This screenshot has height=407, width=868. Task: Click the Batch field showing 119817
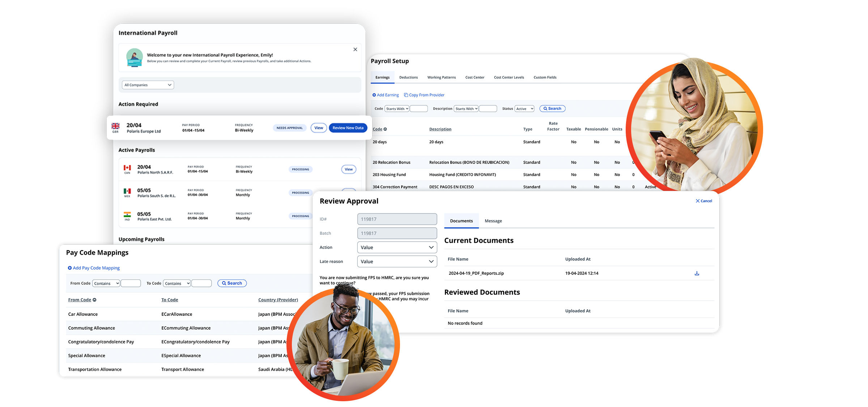(397, 233)
